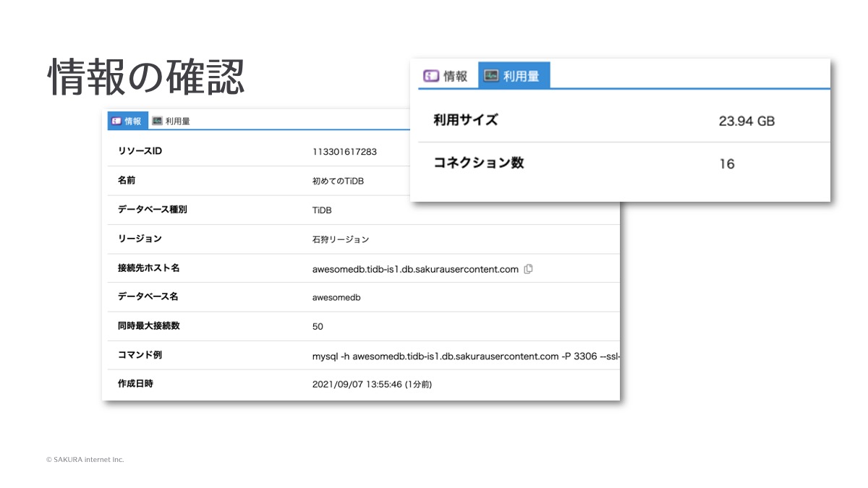Click the monitor icon on the small 利用量 tab
The width and height of the screenshot is (868, 488).
[157, 121]
